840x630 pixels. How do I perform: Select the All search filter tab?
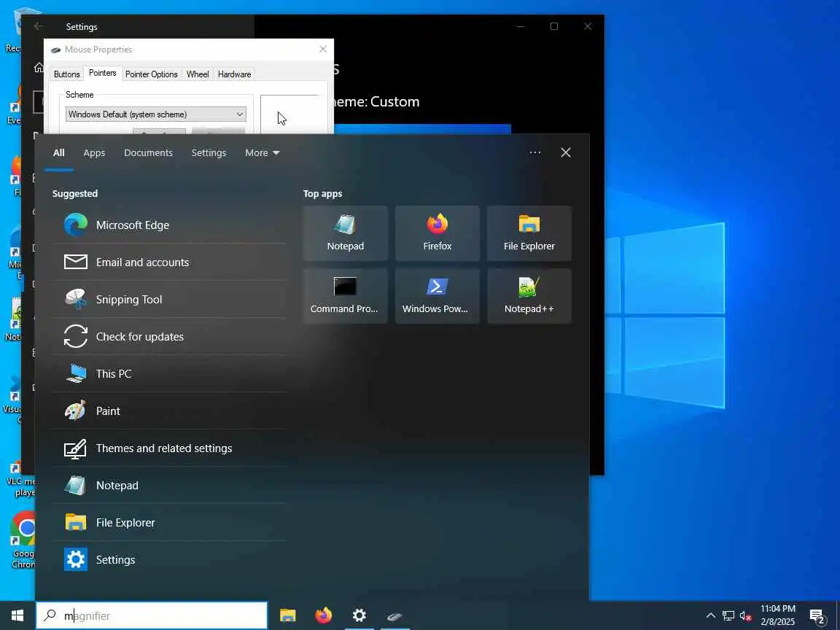coord(59,152)
